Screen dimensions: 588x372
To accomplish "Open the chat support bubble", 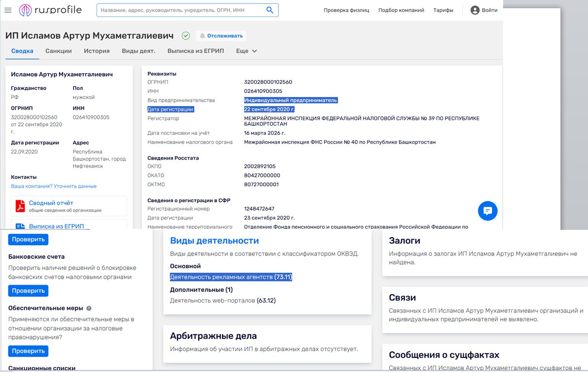I will (x=488, y=211).
